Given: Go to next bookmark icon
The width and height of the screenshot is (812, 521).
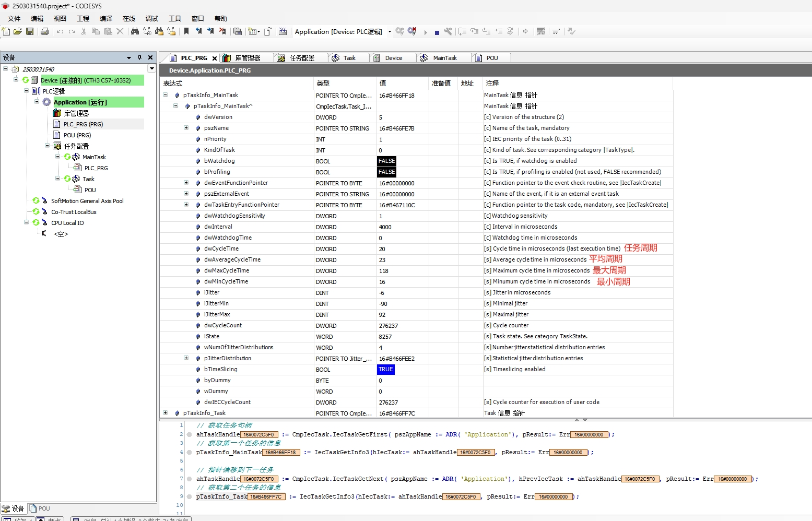Looking at the screenshot, I should 210,31.
